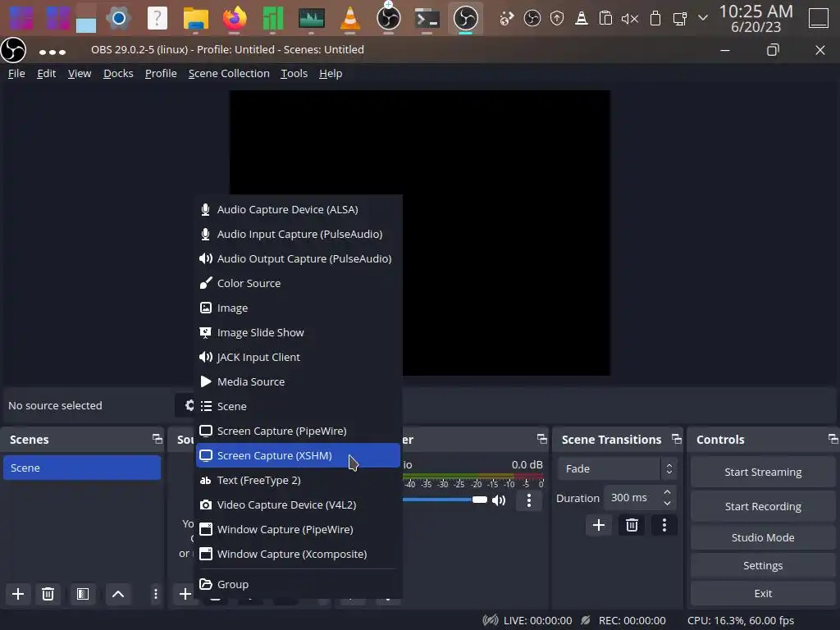Click the Exit button
The image size is (840, 630).
[x=763, y=594]
